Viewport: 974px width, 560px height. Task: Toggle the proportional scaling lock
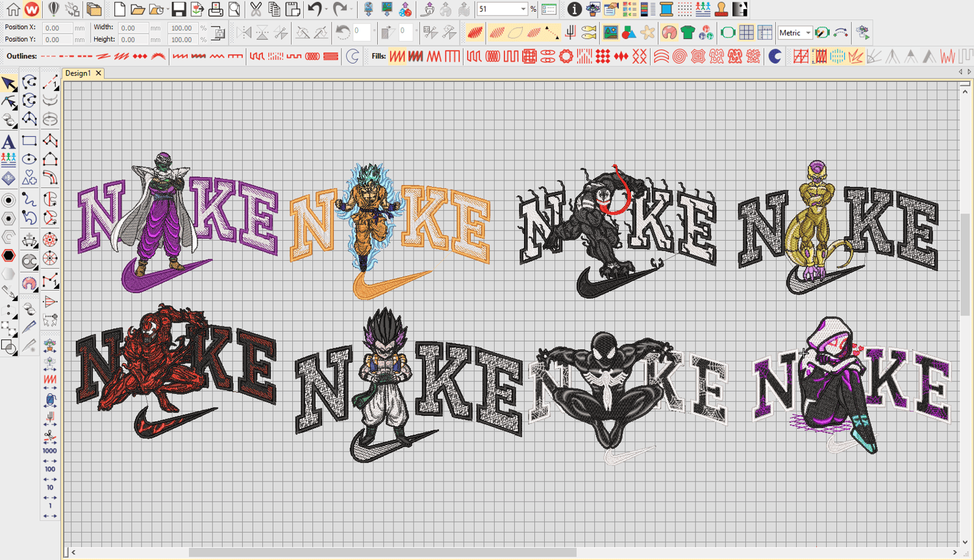pyautogui.click(x=219, y=33)
